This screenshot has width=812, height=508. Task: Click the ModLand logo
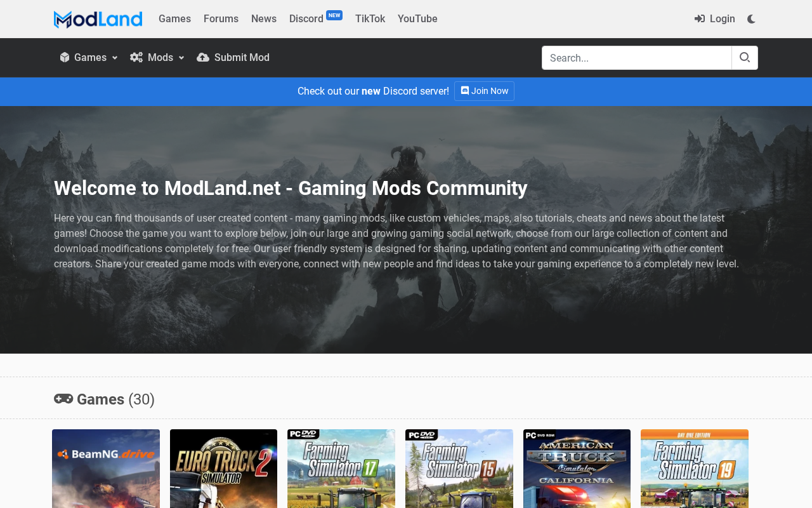98,19
